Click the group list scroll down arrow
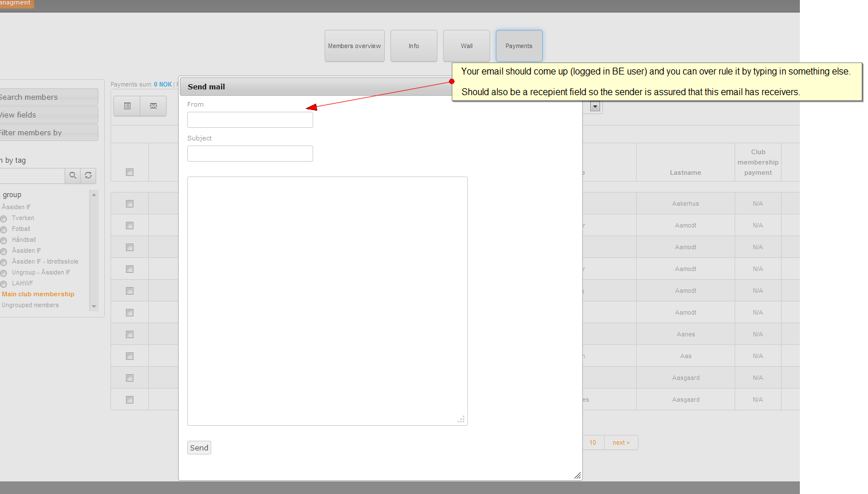Image resolution: width=868 pixels, height=494 pixels. pyautogui.click(x=94, y=307)
